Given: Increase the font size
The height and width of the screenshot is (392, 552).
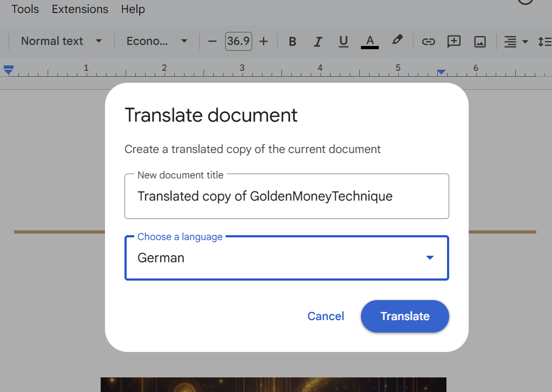Looking at the screenshot, I should [264, 42].
